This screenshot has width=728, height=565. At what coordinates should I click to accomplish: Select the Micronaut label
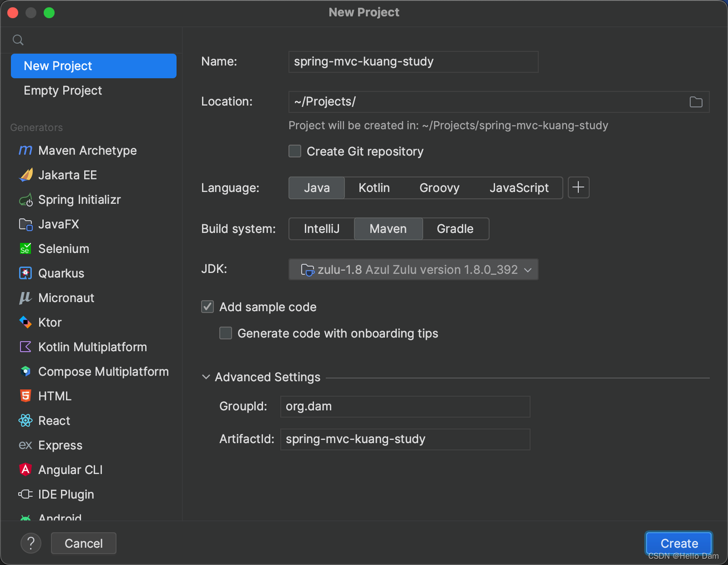click(x=67, y=298)
